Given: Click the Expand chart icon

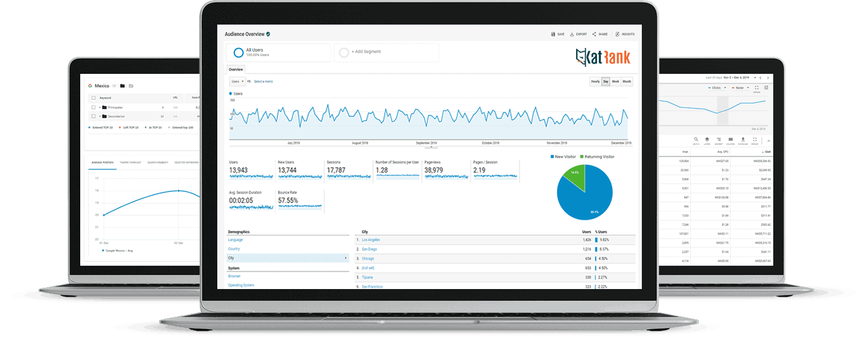Looking at the screenshot, I should tap(756, 88).
